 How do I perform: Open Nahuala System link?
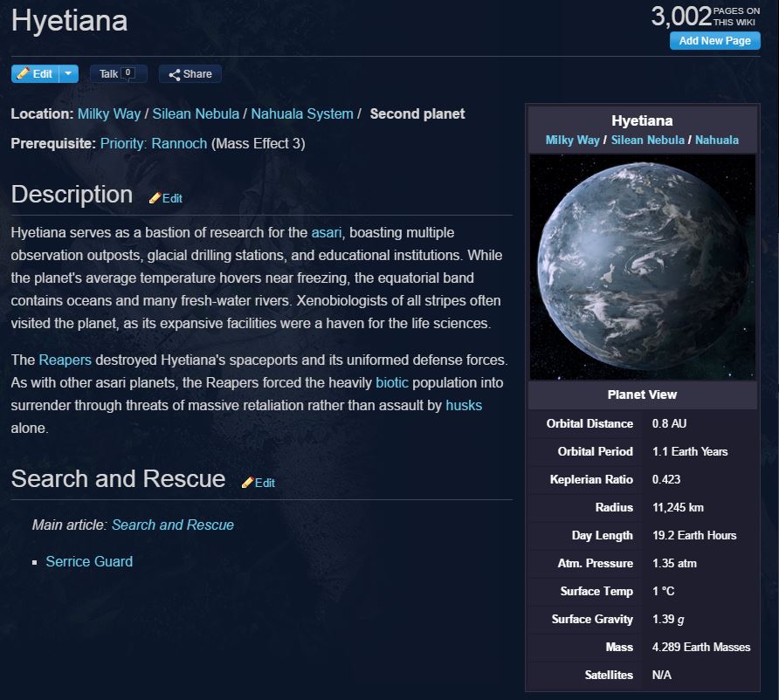[x=302, y=113]
